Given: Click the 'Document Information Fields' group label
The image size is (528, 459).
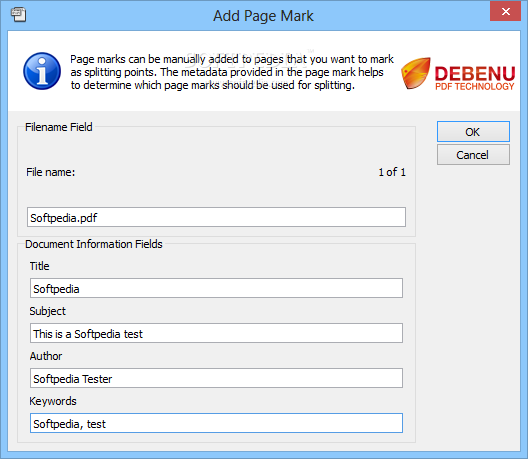Looking at the screenshot, I should click(94, 244).
